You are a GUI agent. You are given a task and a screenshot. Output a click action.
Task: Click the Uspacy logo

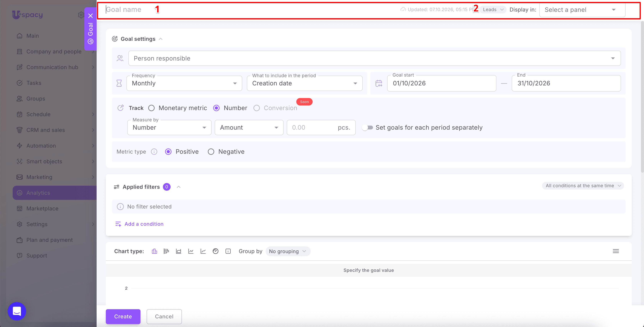click(27, 15)
